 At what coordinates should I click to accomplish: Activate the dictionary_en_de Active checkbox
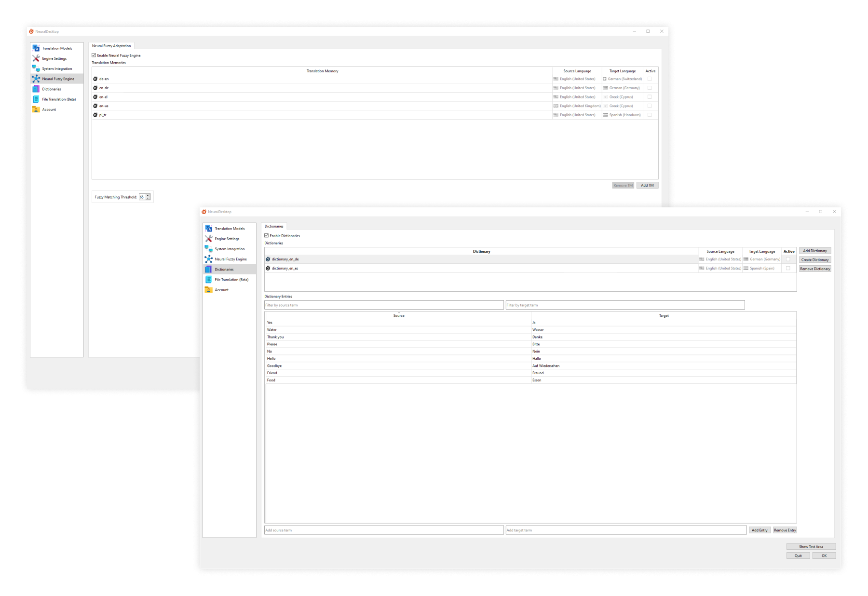click(x=788, y=259)
